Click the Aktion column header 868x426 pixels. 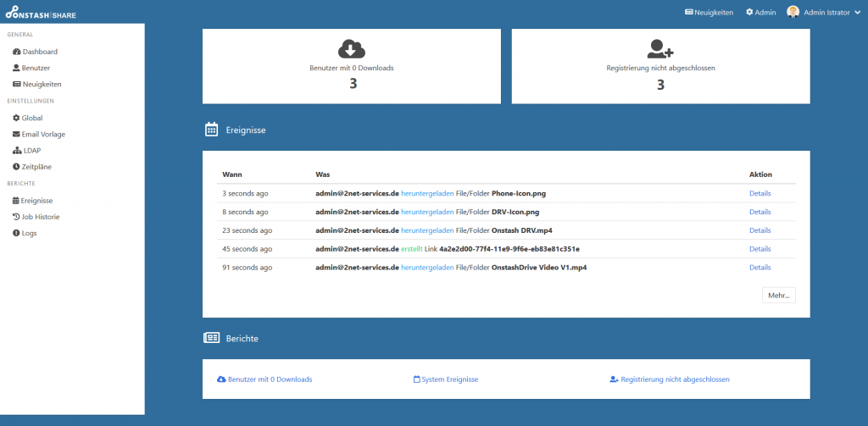coord(760,174)
